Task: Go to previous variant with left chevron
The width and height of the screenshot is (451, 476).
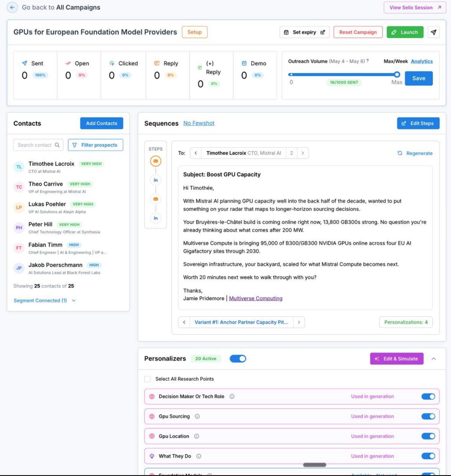Action: [x=184, y=322]
